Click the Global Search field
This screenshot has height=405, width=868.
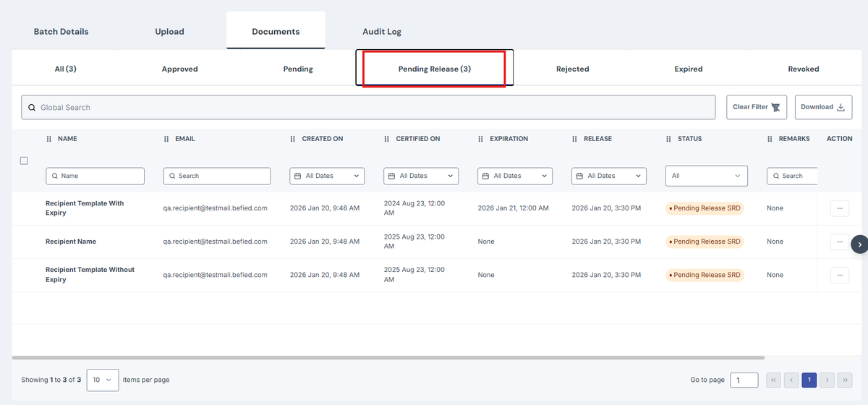pos(368,107)
